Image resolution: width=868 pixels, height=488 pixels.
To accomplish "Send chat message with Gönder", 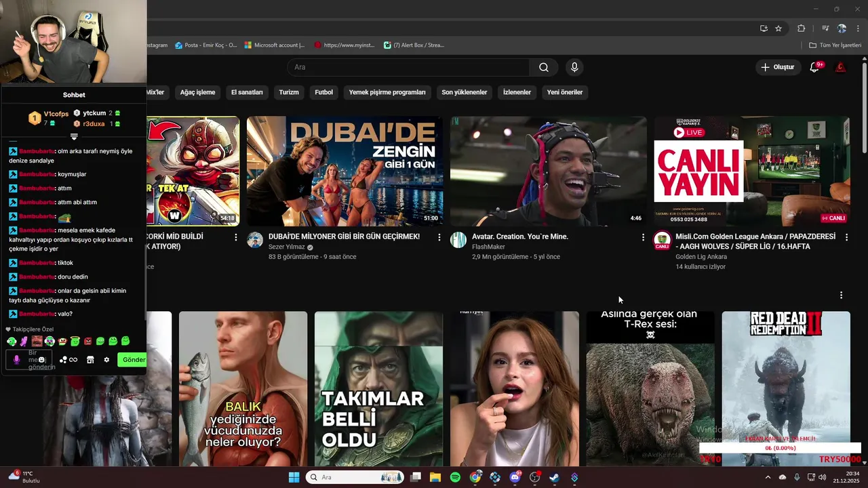I will pos(132,360).
